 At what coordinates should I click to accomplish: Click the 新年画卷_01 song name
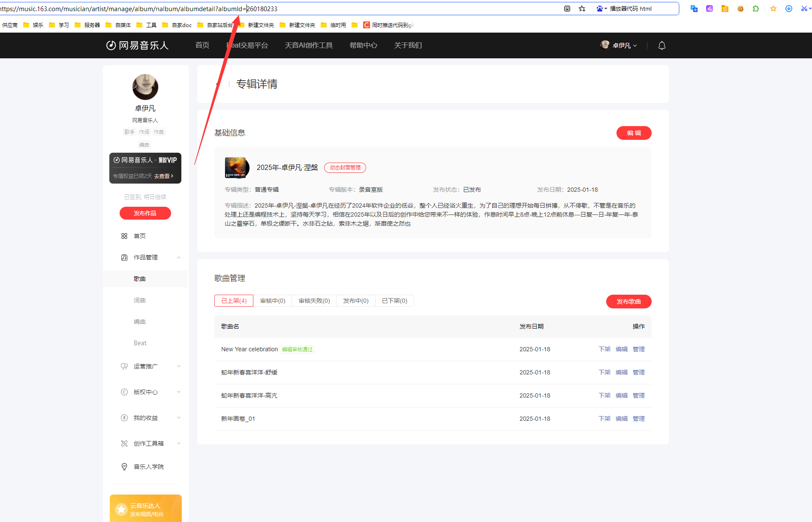tap(238, 419)
